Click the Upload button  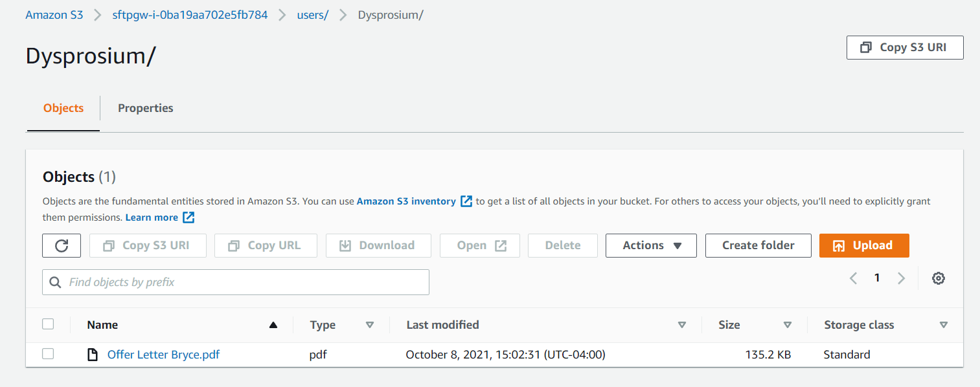(x=864, y=245)
